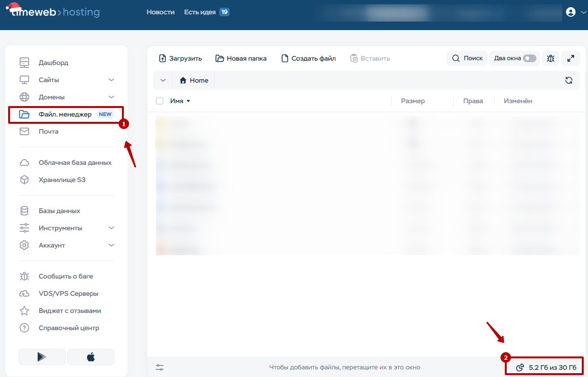Refresh the file list
This screenshot has width=588, height=377.
568,80
